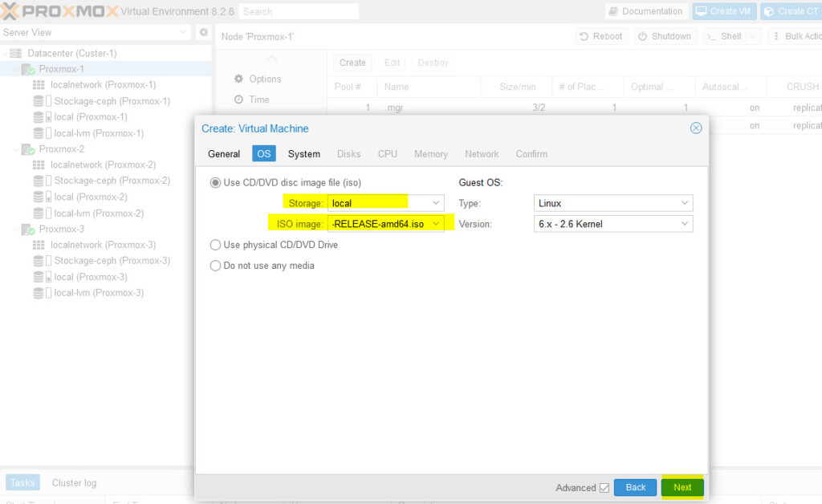This screenshot has width=822, height=504.
Task: Click the Proxmox-1 node icon
Action: click(28, 69)
